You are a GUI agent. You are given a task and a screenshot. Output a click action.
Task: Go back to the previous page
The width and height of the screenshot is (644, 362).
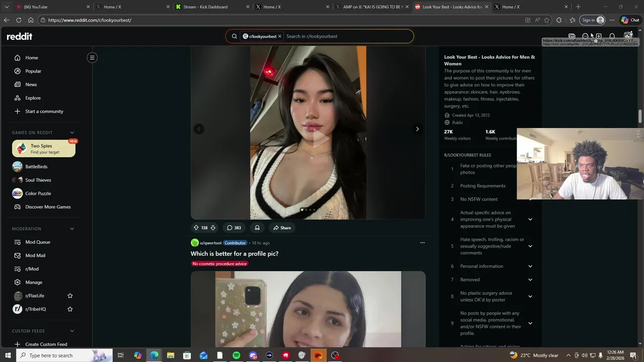pos(7,20)
